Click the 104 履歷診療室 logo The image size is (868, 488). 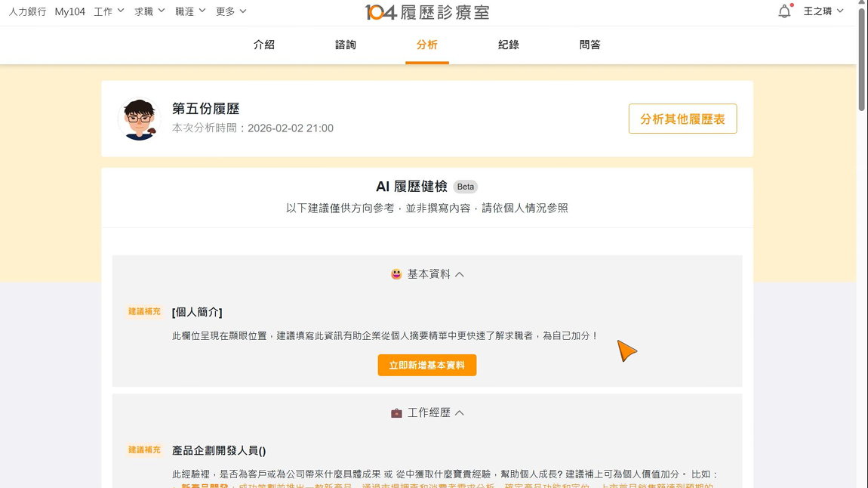(x=427, y=12)
